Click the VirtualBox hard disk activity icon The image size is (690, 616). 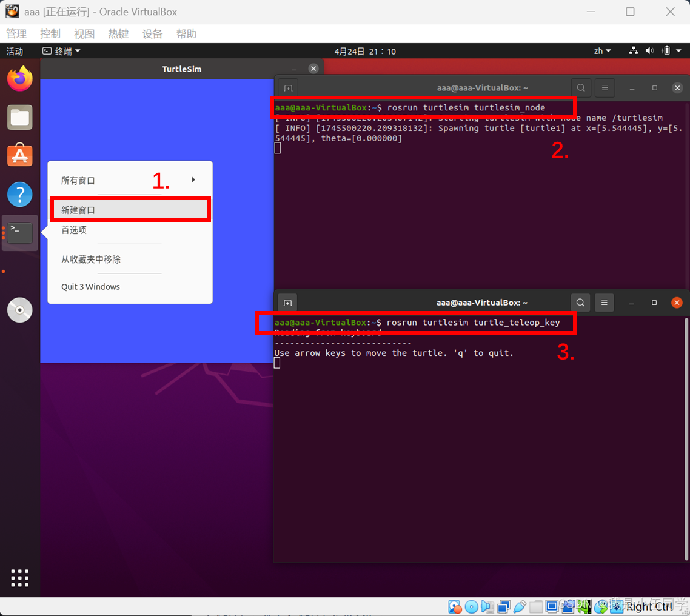[x=455, y=607]
